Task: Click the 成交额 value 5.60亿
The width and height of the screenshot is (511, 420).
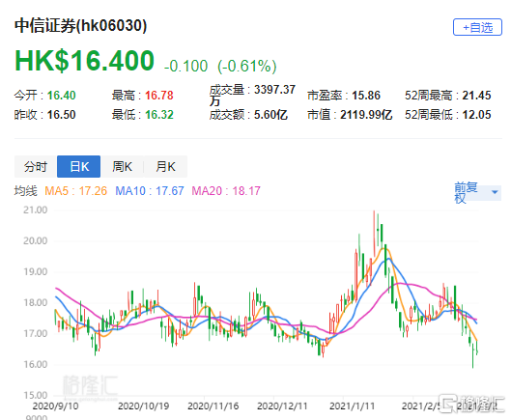Action: tap(270, 115)
